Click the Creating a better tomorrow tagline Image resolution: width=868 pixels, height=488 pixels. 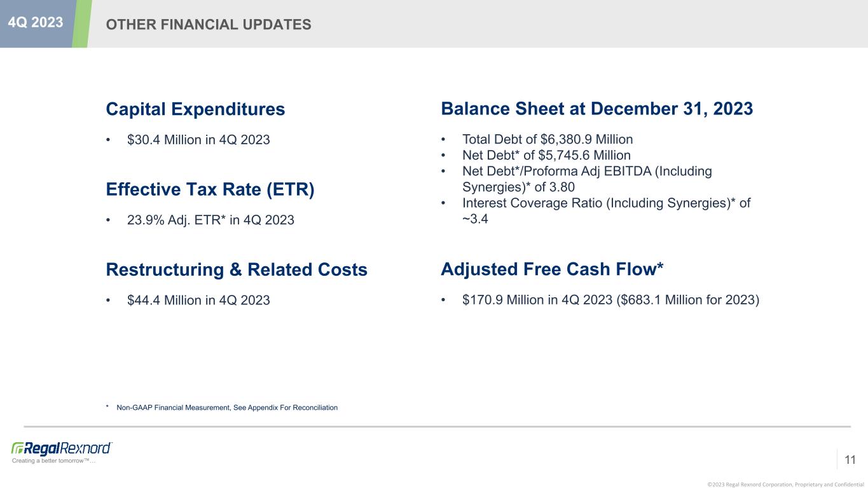53,461
